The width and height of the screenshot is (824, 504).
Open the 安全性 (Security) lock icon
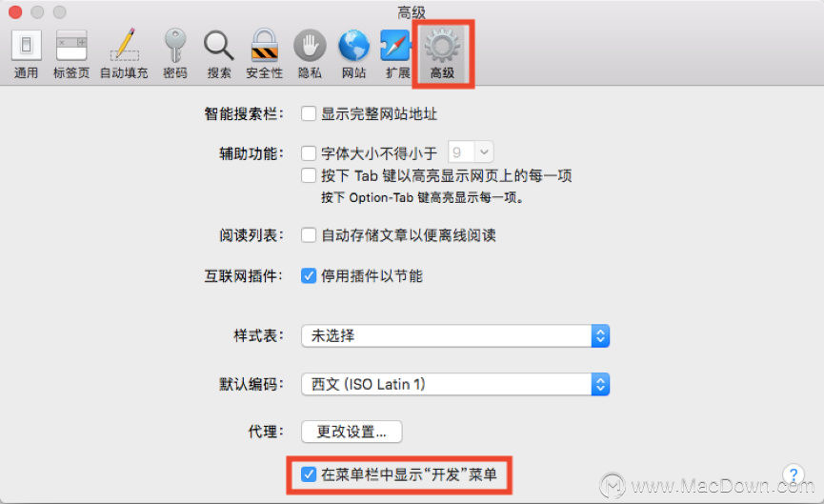[x=264, y=45]
